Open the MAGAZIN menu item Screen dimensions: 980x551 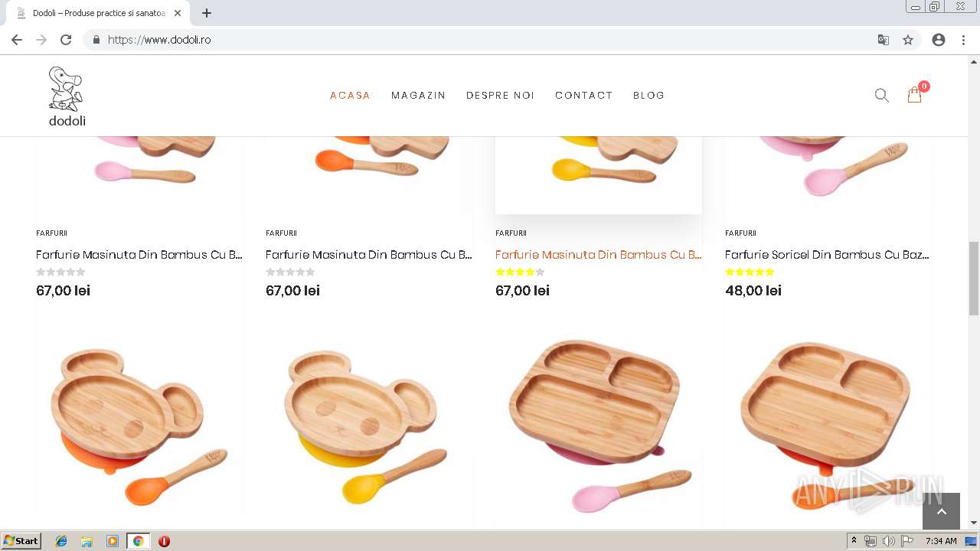click(418, 96)
